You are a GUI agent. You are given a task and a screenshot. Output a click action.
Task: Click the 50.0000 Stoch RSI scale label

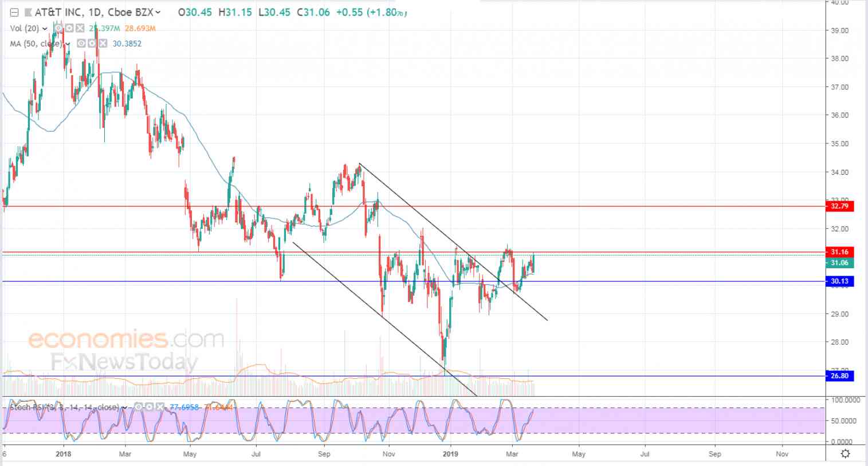(x=843, y=421)
